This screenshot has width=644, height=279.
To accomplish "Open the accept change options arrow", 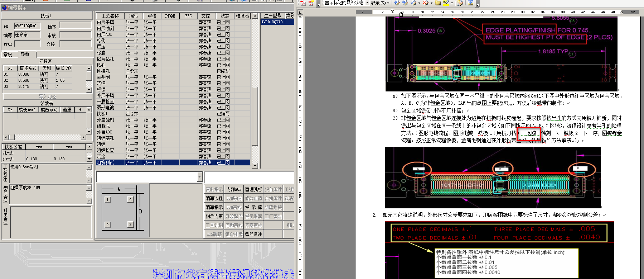I will tap(419, 3).
